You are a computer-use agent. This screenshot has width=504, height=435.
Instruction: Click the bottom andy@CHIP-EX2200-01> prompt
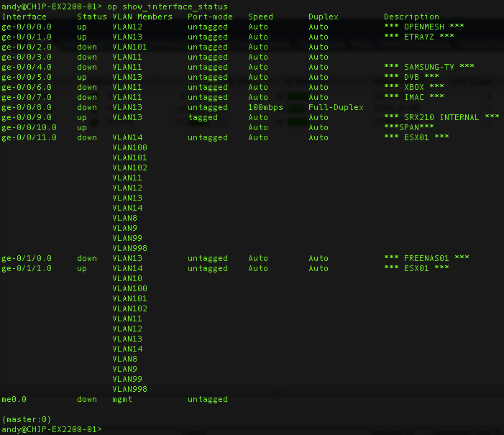point(52,429)
